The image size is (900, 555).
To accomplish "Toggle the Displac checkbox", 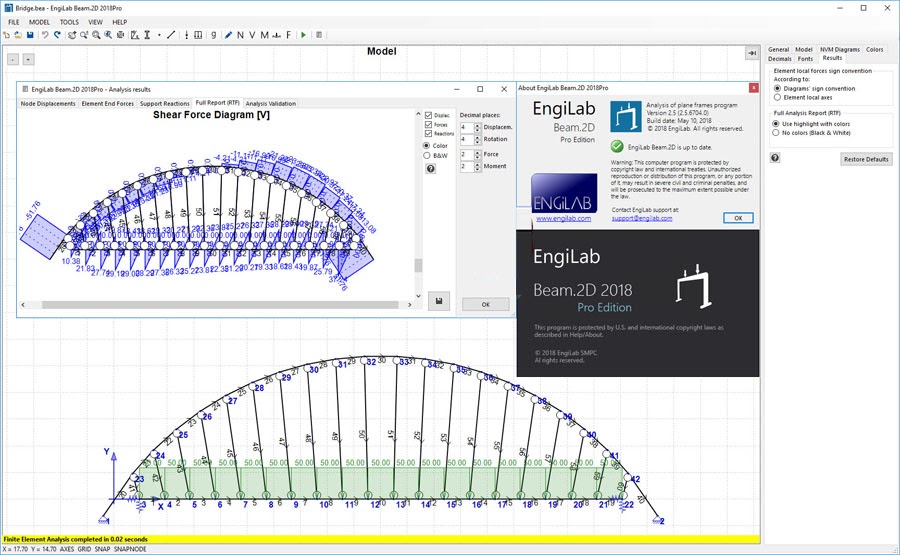I will [x=428, y=115].
